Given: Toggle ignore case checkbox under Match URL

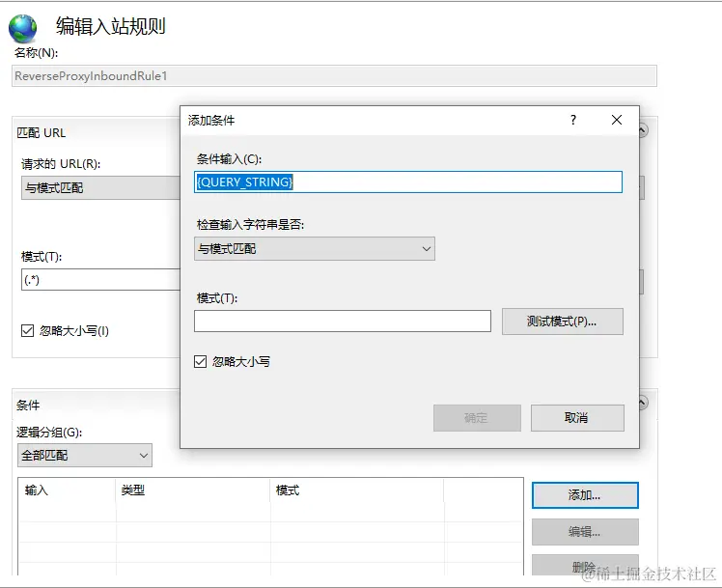Looking at the screenshot, I should pos(28,330).
